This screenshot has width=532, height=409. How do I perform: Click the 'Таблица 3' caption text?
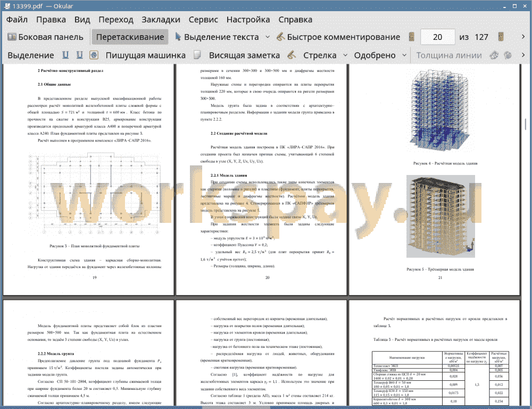(435, 339)
